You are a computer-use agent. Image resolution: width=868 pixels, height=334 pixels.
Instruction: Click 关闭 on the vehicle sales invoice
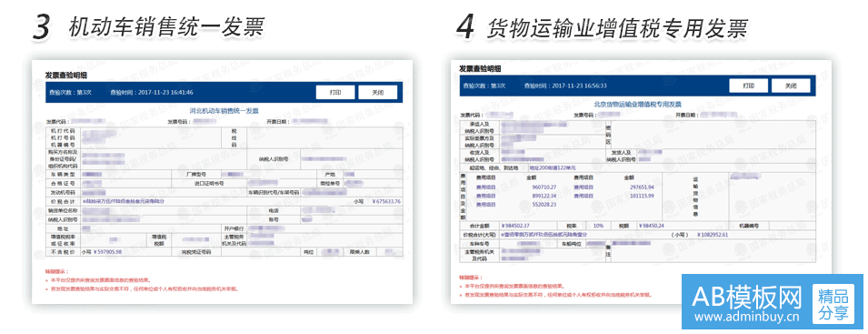click(377, 93)
